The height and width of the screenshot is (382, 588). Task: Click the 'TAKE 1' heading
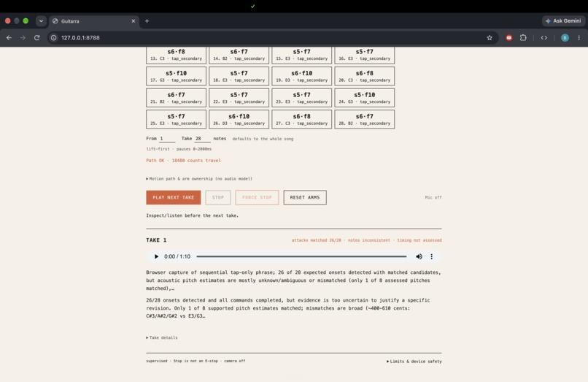156,240
